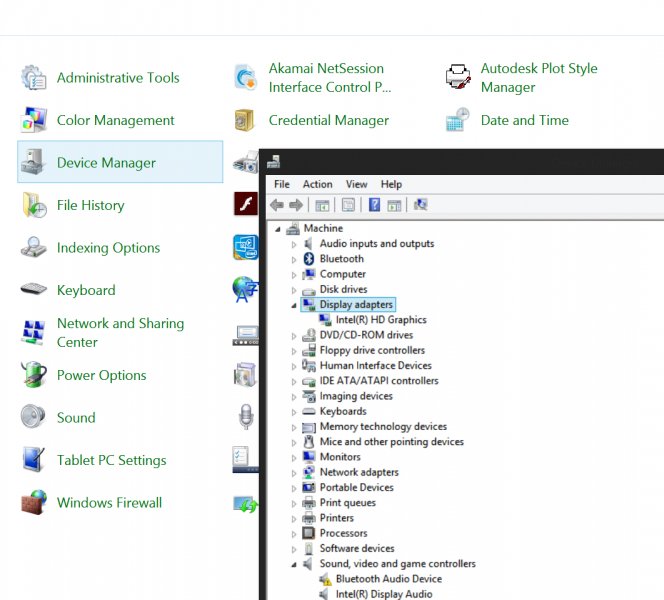This screenshot has width=664, height=600.
Task: Expand the Bluetooth category arrow
Action: [x=294, y=260]
